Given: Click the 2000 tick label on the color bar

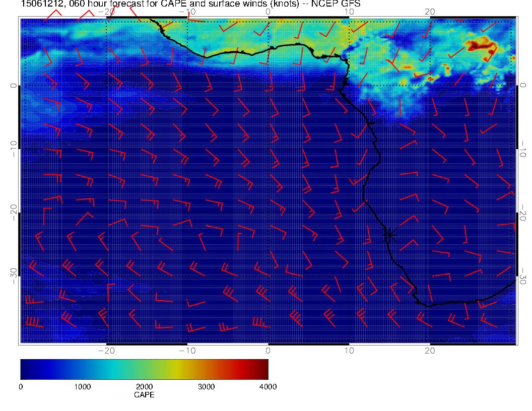Looking at the screenshot, I should point(144,387).
